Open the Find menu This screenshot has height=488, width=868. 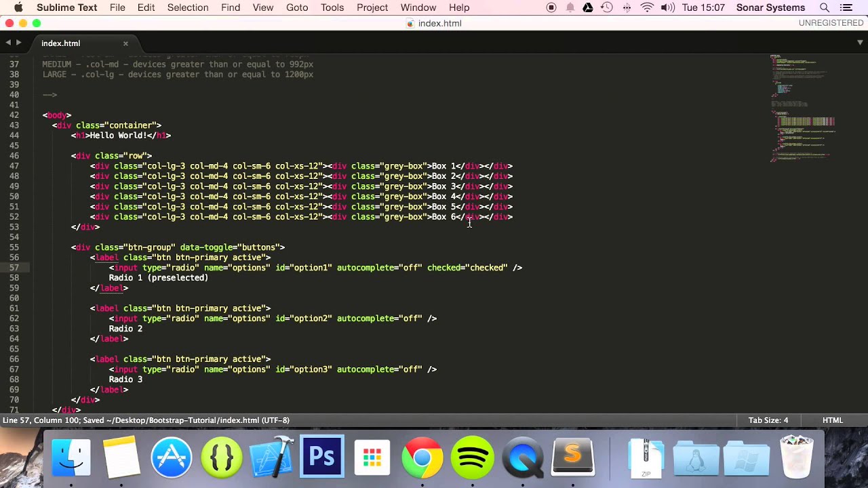[x=231, y=7]
